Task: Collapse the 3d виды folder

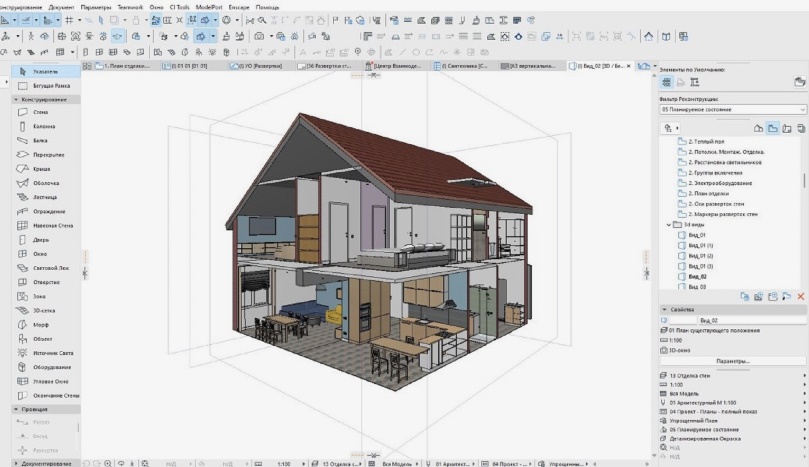Action: click(x=669, y=225)
